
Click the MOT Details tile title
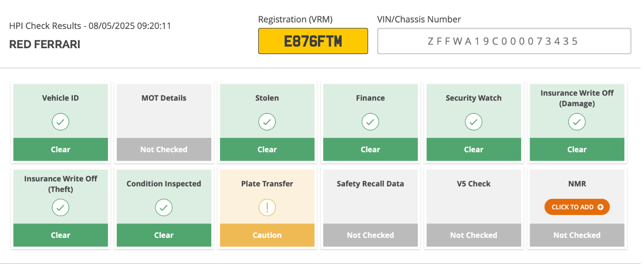(x=164, y=98)
